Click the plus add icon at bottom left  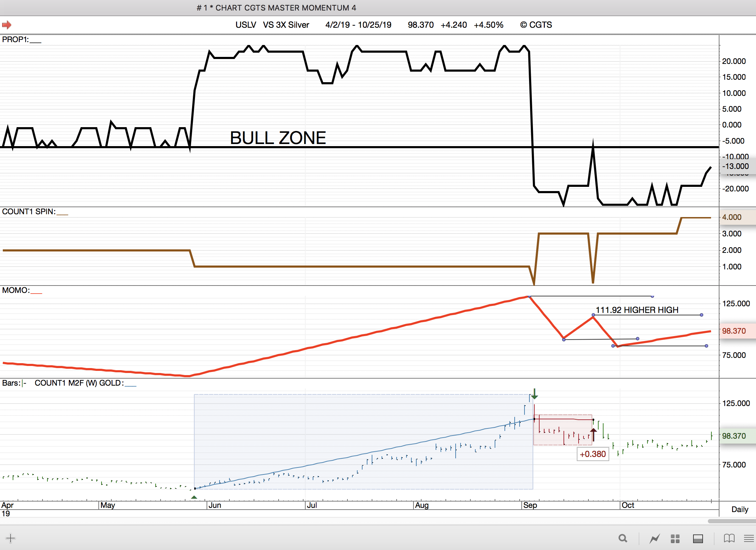pos(11,538)
